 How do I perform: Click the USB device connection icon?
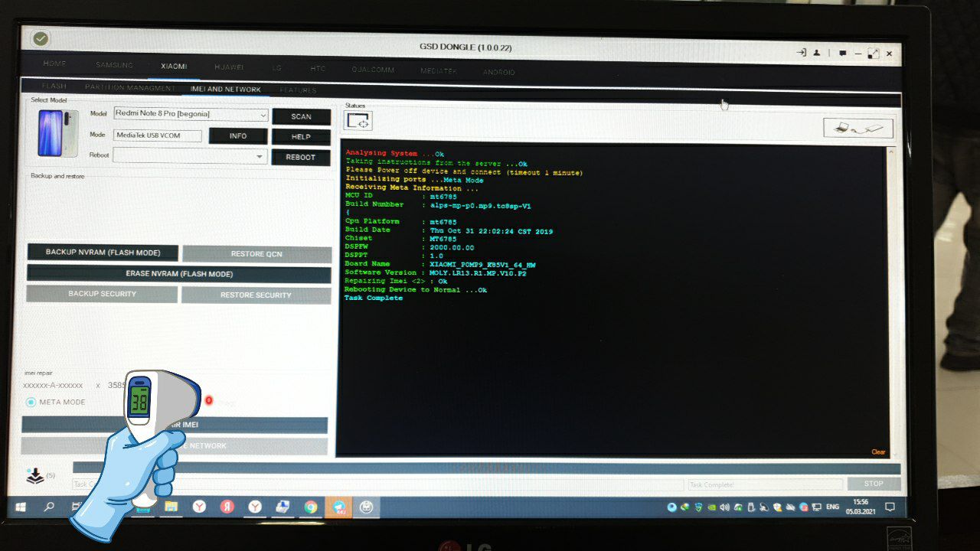857,128
